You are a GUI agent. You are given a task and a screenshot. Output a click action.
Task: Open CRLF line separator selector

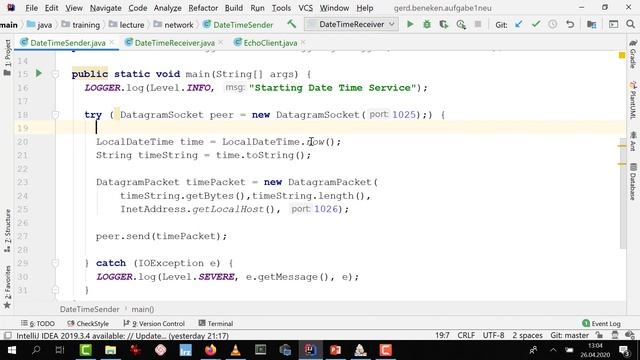466,335
